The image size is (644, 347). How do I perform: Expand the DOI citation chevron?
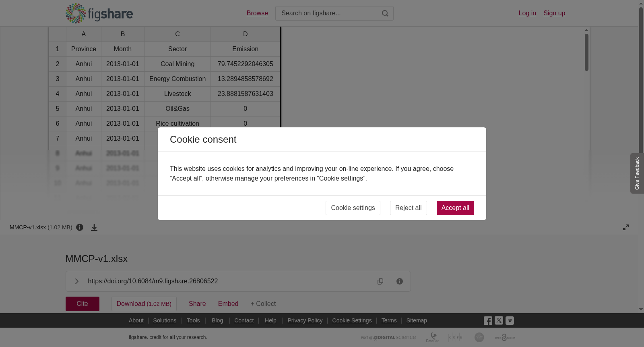(76, 281)
